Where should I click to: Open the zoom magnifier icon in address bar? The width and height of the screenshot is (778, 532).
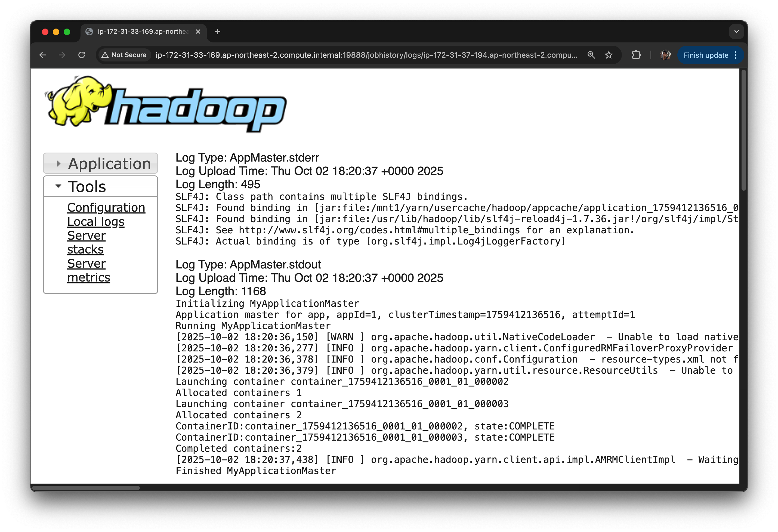(591, 55)
